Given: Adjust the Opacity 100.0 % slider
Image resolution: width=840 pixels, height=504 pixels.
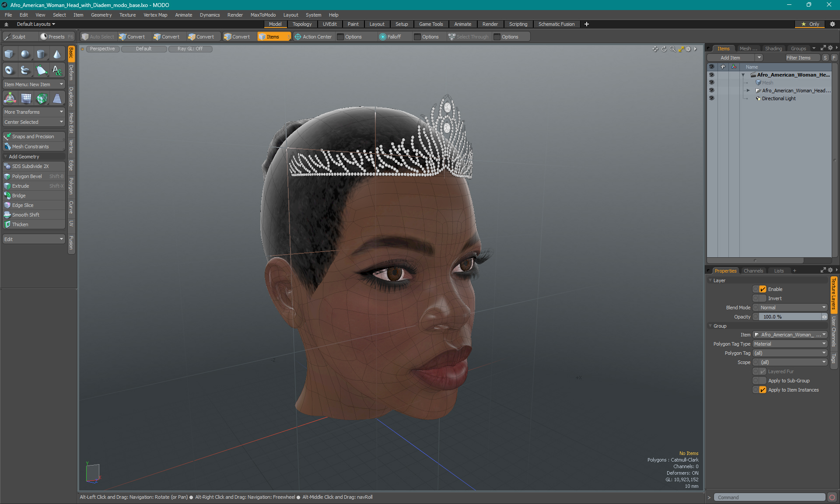Looking at the screenshot, I should 790,317.
